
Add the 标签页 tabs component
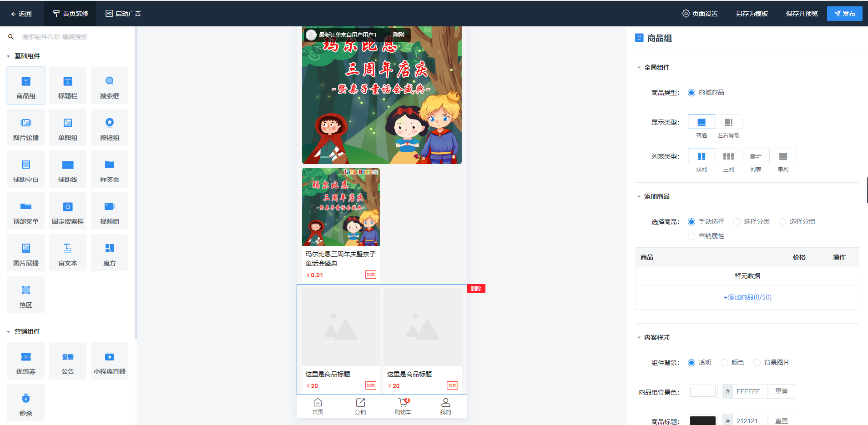click(110, 169)
